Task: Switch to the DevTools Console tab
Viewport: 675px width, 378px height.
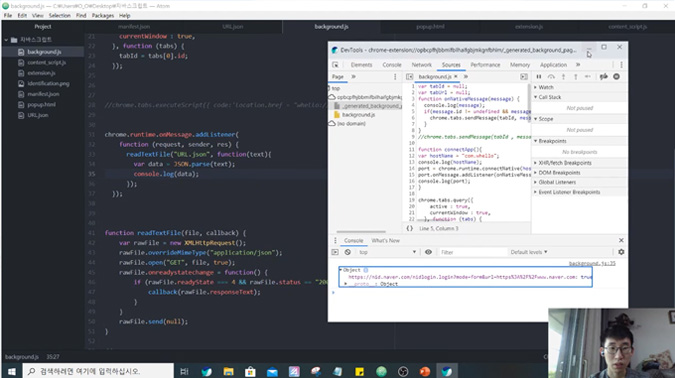Action: pyautogui.click(x=392, y=65)
